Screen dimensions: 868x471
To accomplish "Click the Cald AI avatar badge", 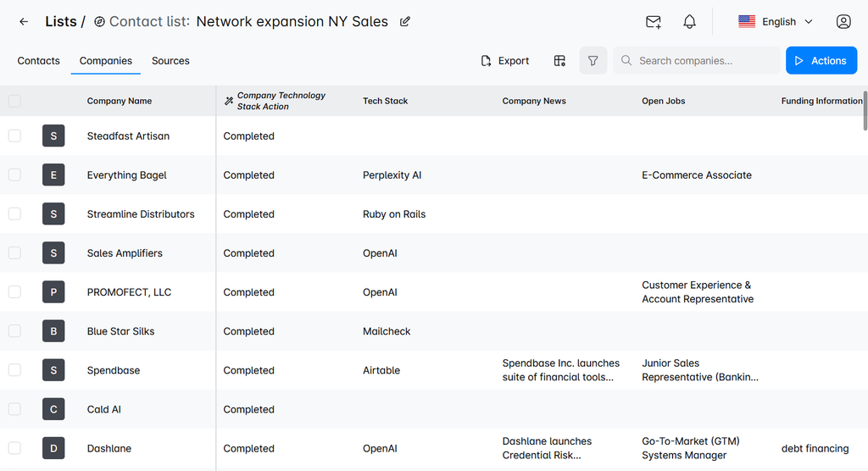I will [x=53, y=409].
